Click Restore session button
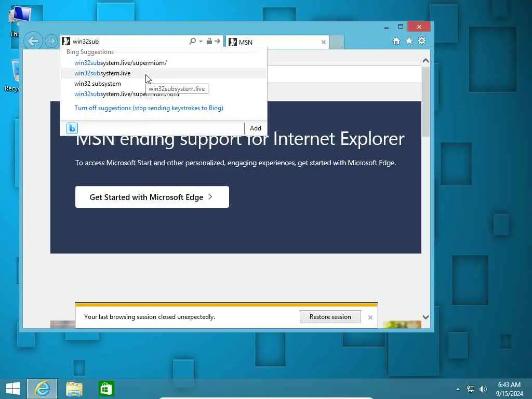This screenshot has width=532, height=399. coord(330,316)
